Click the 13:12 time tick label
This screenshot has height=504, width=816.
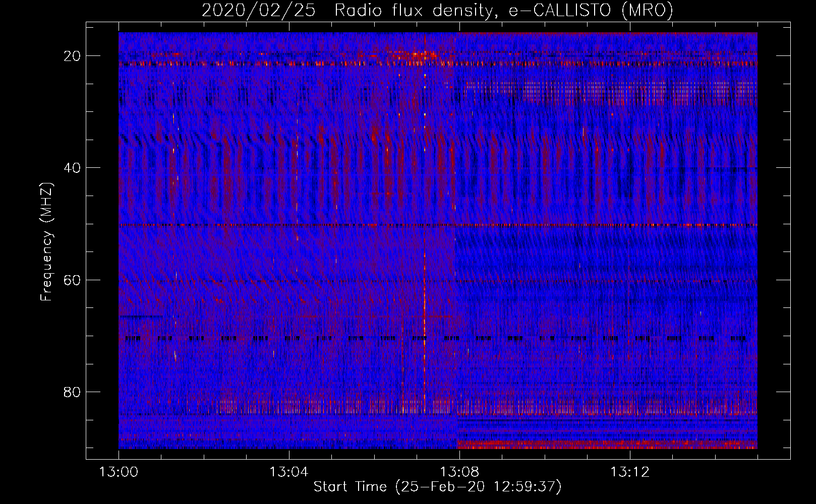(x=630, y=472)
